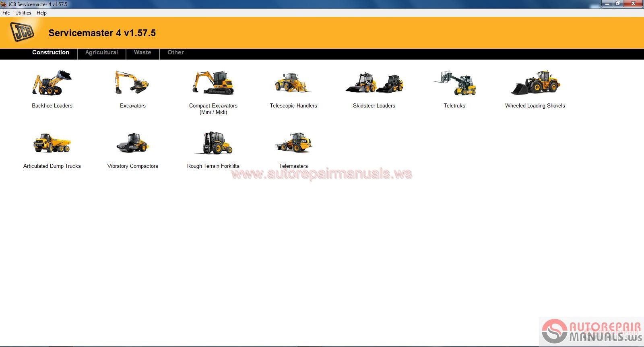The width and height of the screenshot is (644, 347).
Task: Select the Teletruks forklift icon
Action: tap(455, 83)
